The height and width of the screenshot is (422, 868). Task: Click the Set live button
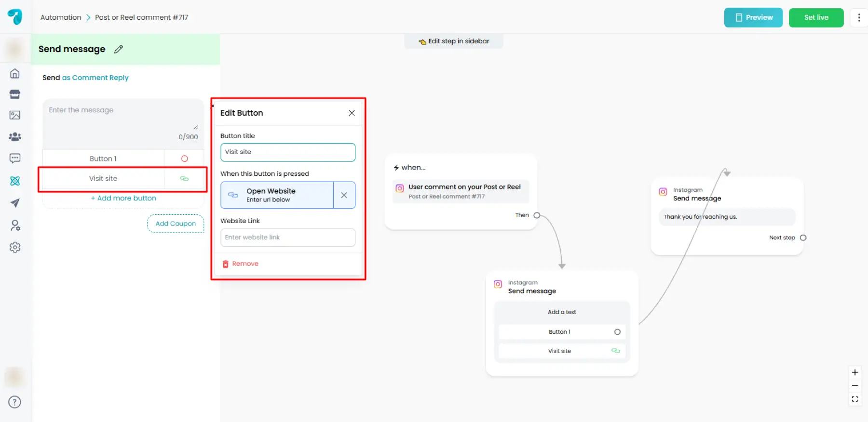816,18
